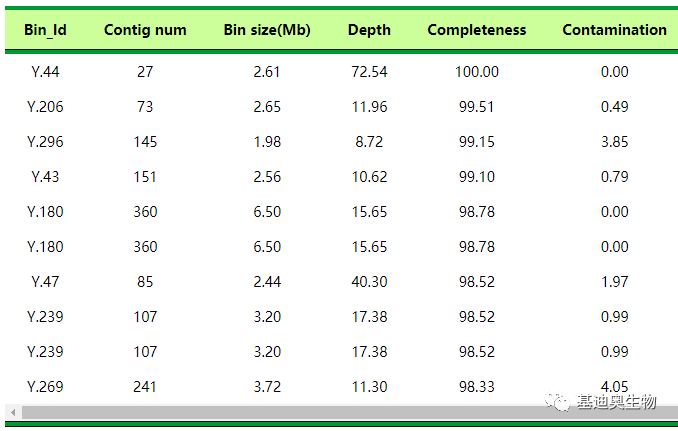This screenshot has height=431, width=678.
Task: Click the 3.85 contamination value
Action: [x=614, y=142]
